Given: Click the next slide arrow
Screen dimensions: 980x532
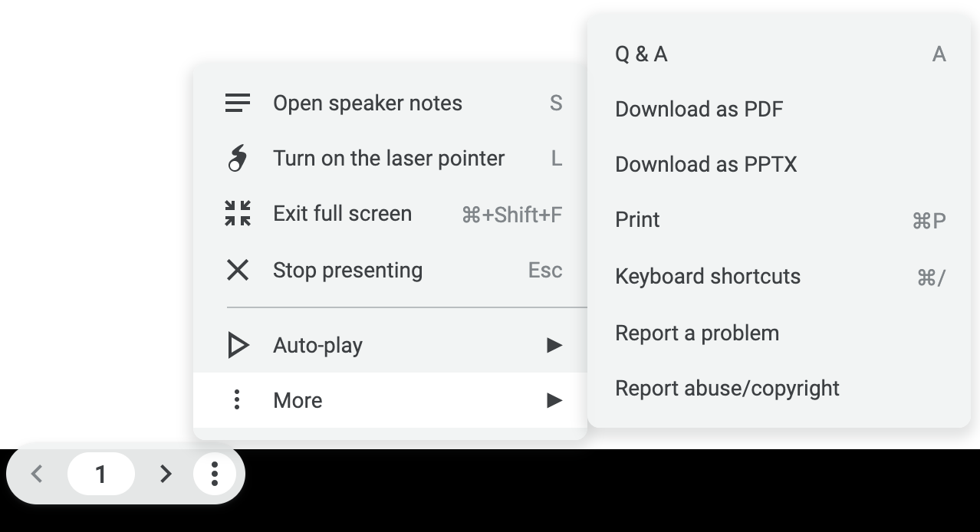Looking at the screenshot, I should [x=165, y=474].
